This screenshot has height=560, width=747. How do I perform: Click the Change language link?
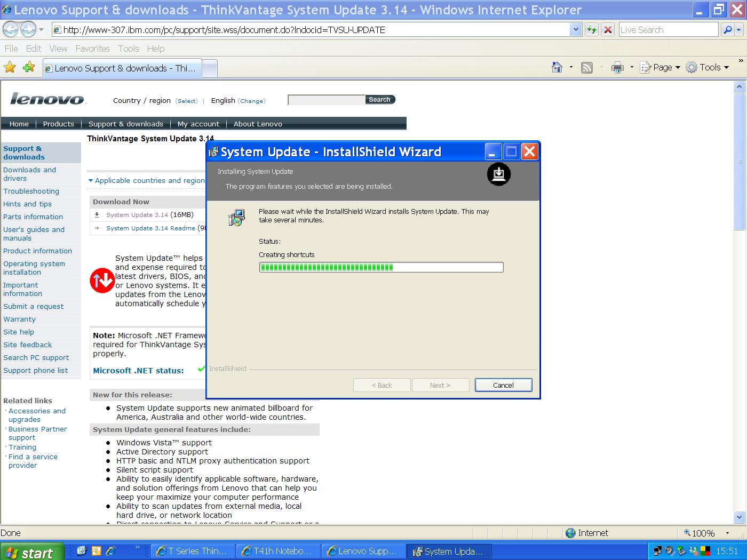tap(251, 101)
